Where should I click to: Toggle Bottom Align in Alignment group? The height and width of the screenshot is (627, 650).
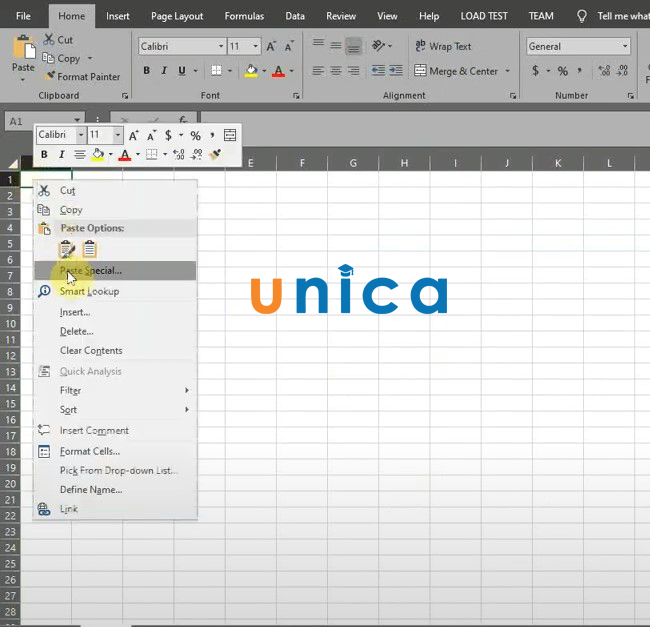[x=354, y=46]
